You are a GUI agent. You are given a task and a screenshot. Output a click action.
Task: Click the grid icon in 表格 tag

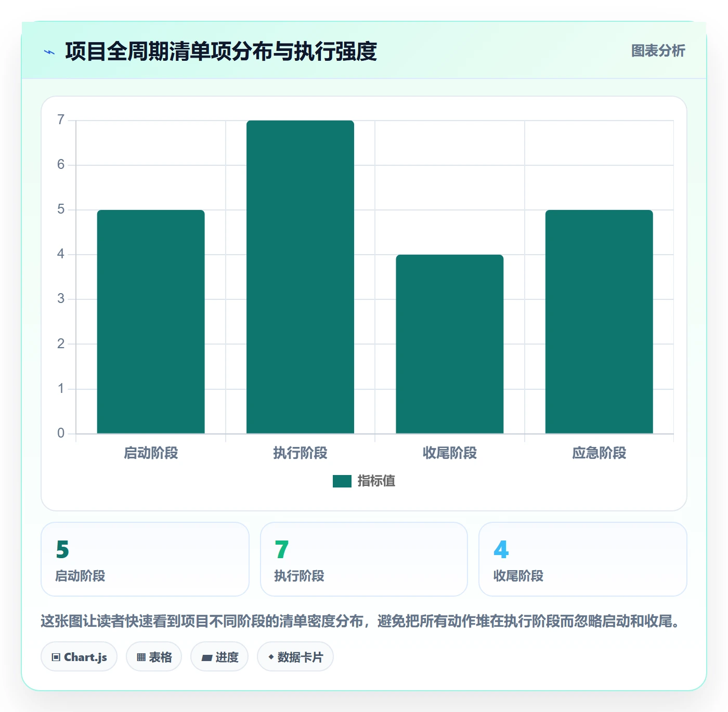click(141, 657)
